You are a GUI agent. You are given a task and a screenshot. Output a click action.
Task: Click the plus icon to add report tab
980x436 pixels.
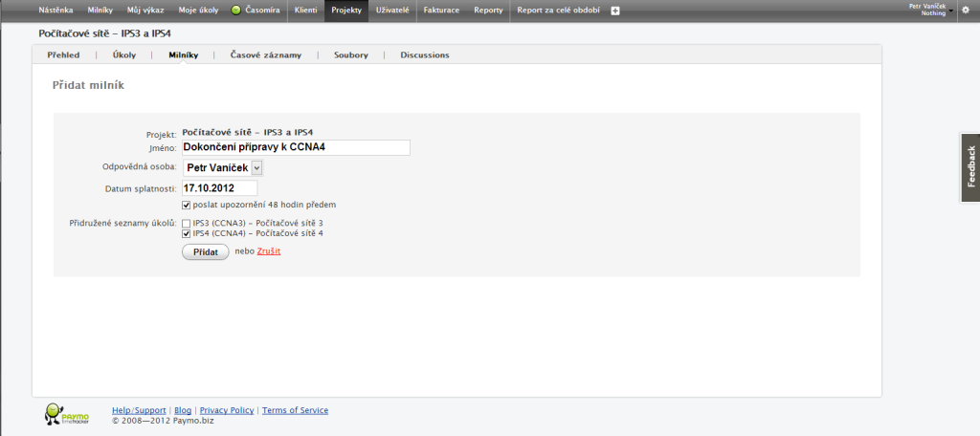pos(615,11)
